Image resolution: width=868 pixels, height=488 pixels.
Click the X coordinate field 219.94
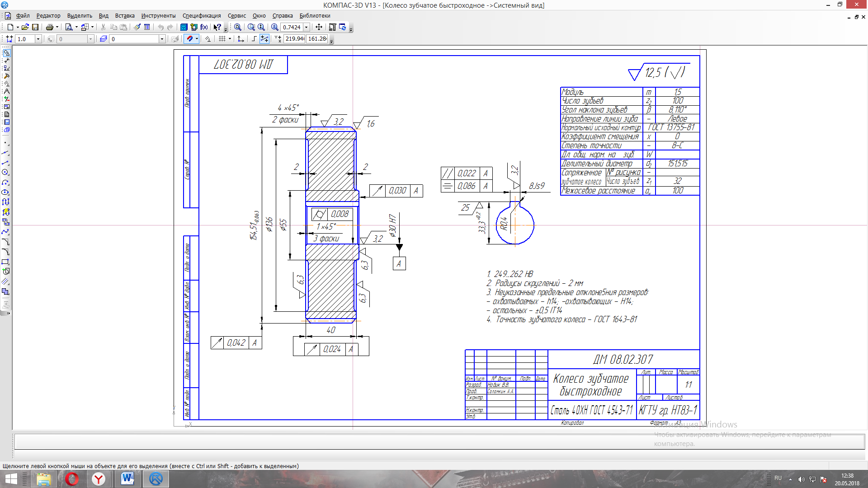pyautogui.click(x=294, y=39)
